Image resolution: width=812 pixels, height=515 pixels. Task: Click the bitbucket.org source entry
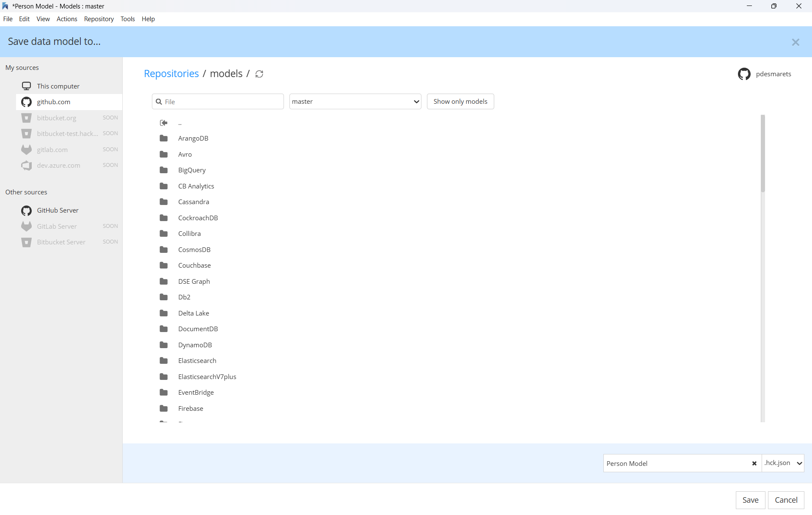click(69, 118)
